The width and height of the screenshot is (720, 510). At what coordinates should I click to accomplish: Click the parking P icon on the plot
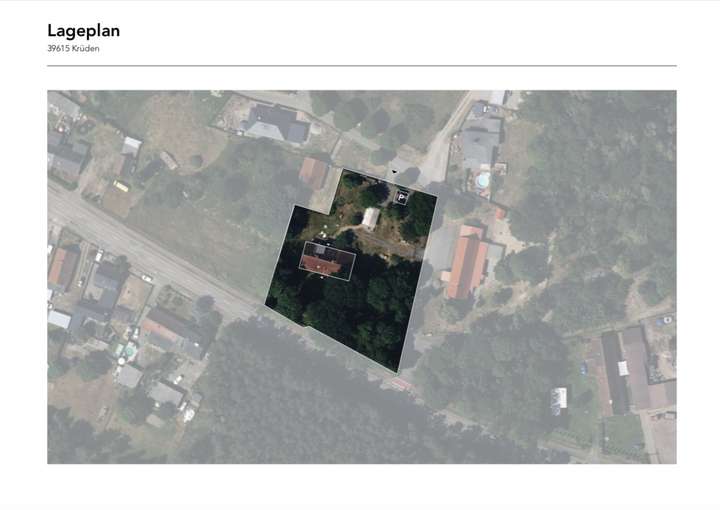tap(402, 198)
